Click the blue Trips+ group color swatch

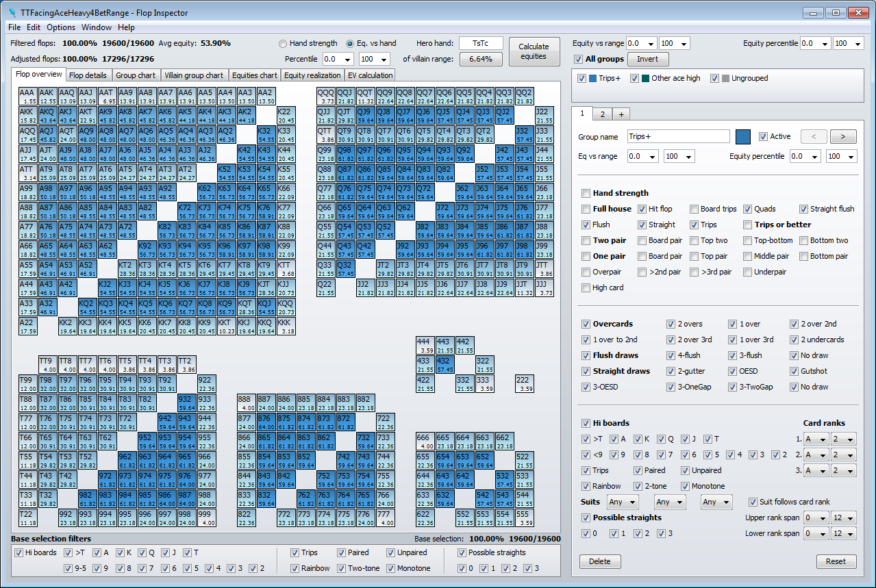[x=743, y=136]
